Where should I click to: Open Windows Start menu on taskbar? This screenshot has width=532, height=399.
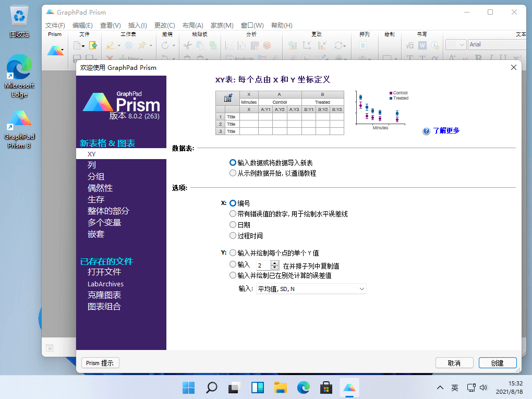[189, 388]
